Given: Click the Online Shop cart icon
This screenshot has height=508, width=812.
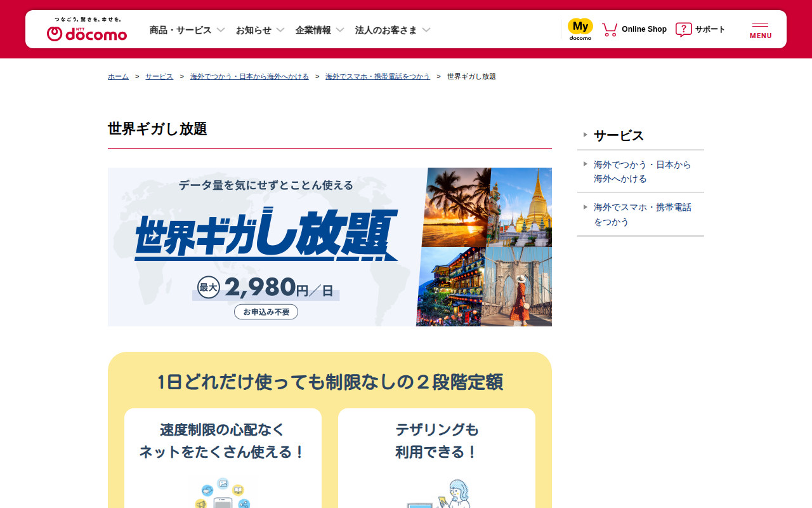Looking at the screenshot, I should click(610, 29).
